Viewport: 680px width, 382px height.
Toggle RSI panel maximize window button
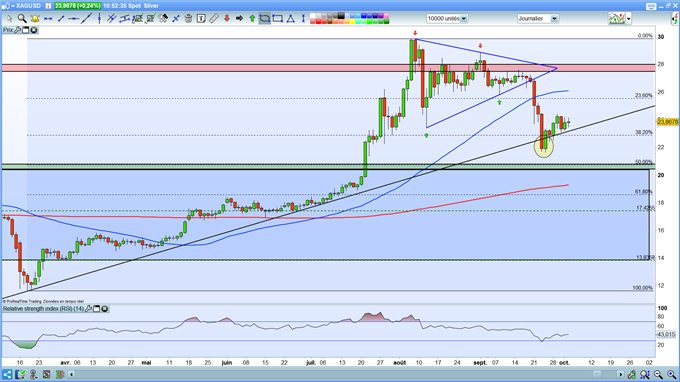[x=97, y=309]
